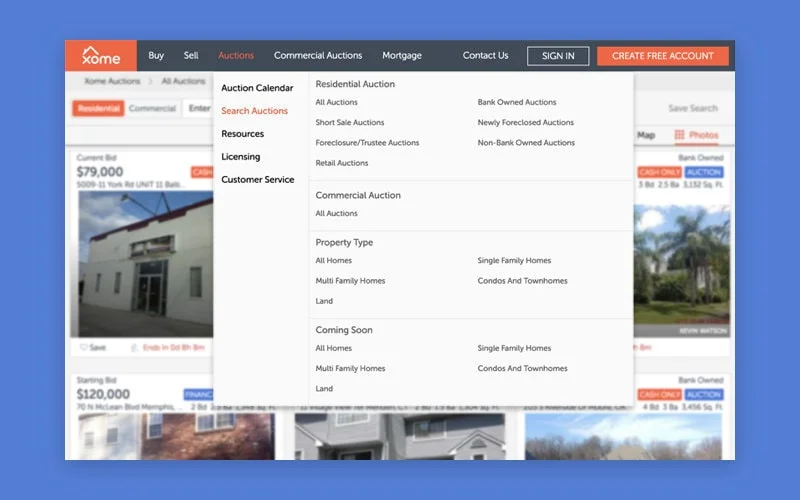Screen dimensions: 800x500
Task: Click CREATE FREE ACCOUNT button
Action: tap(663, 56)
